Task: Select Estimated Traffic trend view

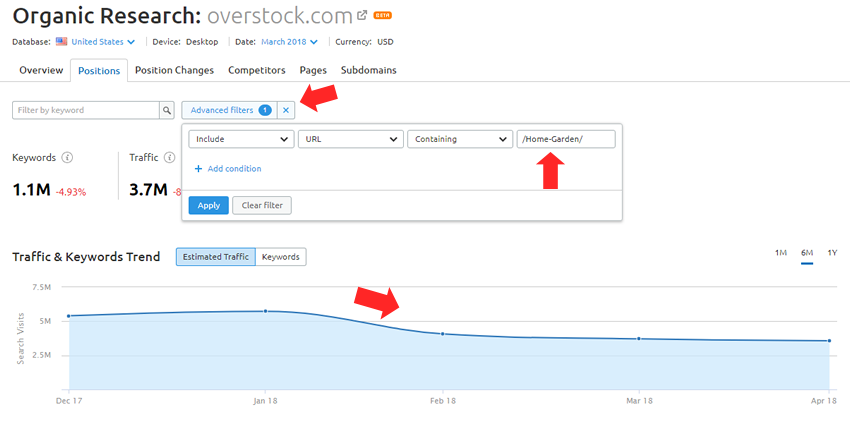Action: [x=216, y=257]
